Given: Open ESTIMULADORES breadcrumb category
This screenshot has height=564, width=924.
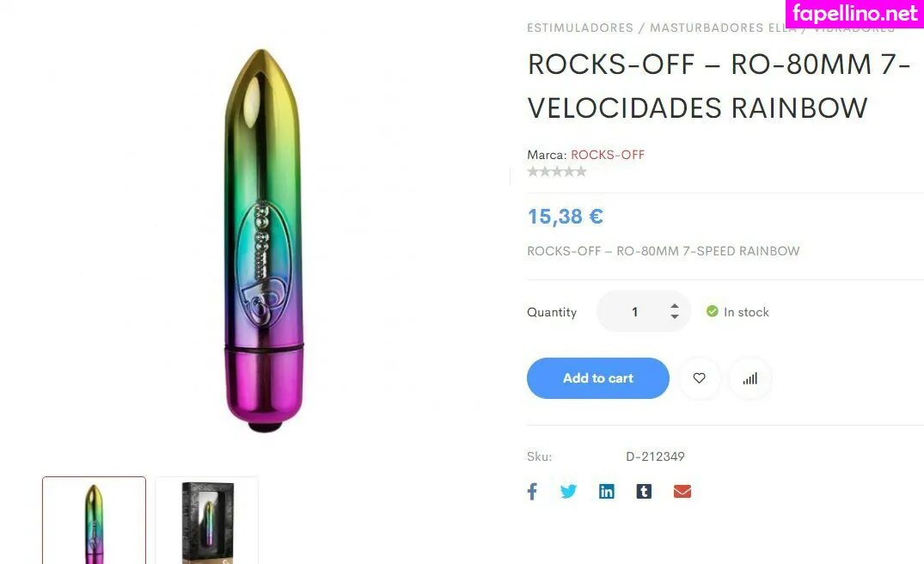Looking at the screenshot, I should tap(580, 28).
